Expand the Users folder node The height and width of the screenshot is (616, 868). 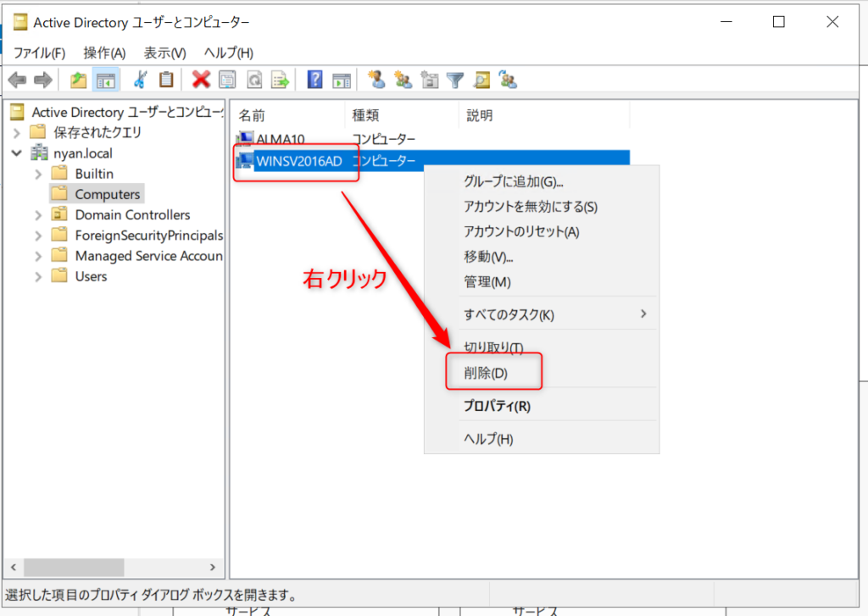pos(38,276)
